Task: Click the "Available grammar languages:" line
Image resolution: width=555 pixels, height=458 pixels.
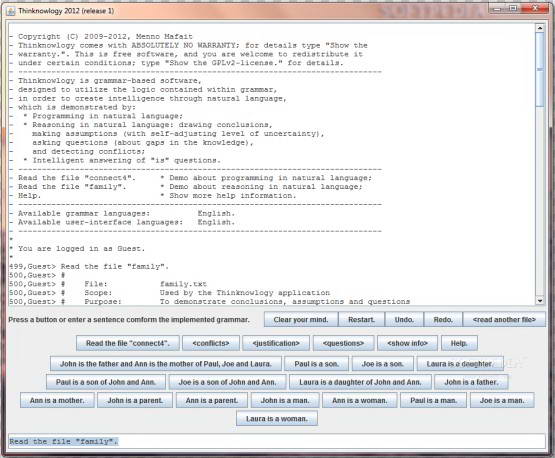Action: click(84, 213)
